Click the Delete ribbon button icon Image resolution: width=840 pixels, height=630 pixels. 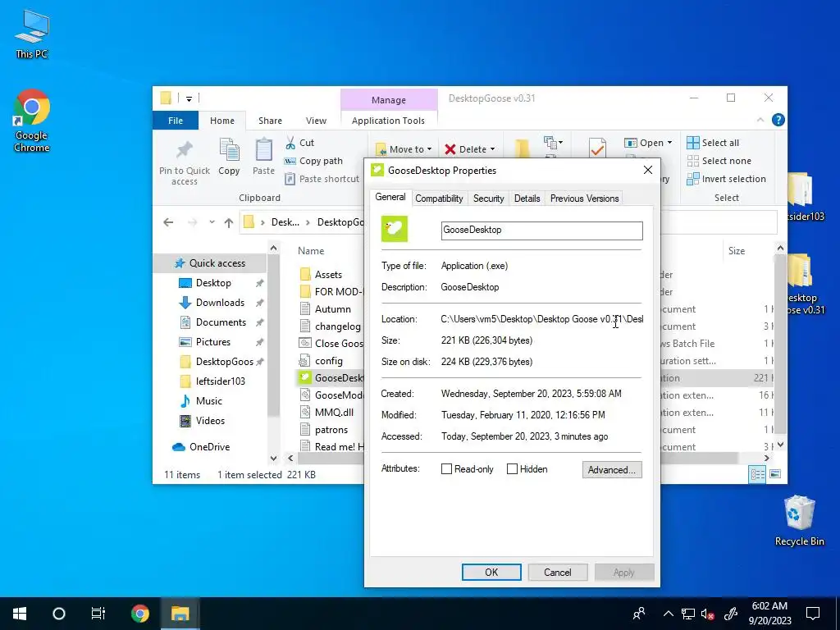450,149
